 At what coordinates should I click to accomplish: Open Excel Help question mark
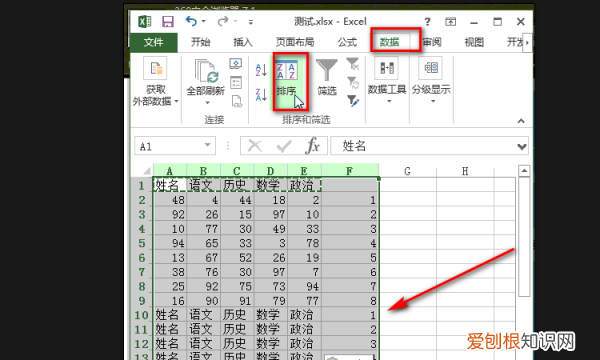tap(427, 22)
